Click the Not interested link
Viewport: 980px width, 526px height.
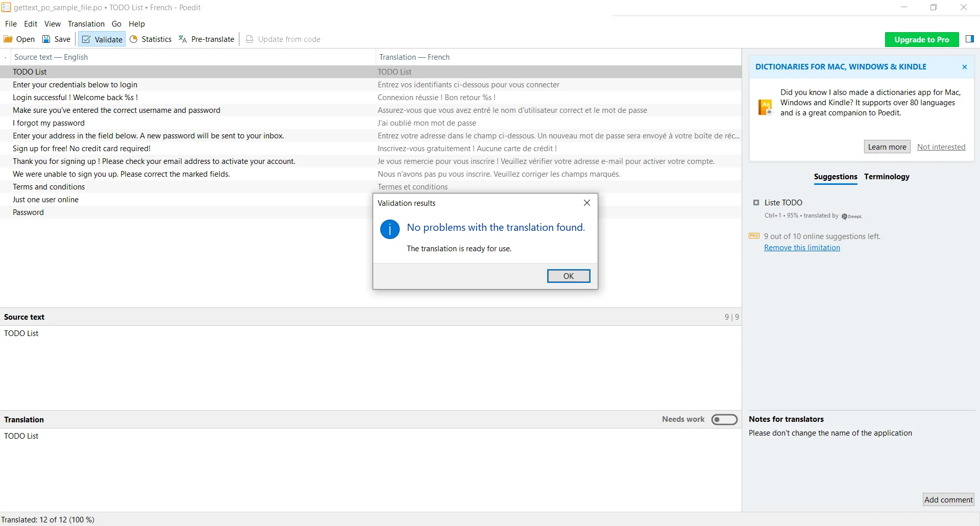pyautogui.click(x=941, y=147)
